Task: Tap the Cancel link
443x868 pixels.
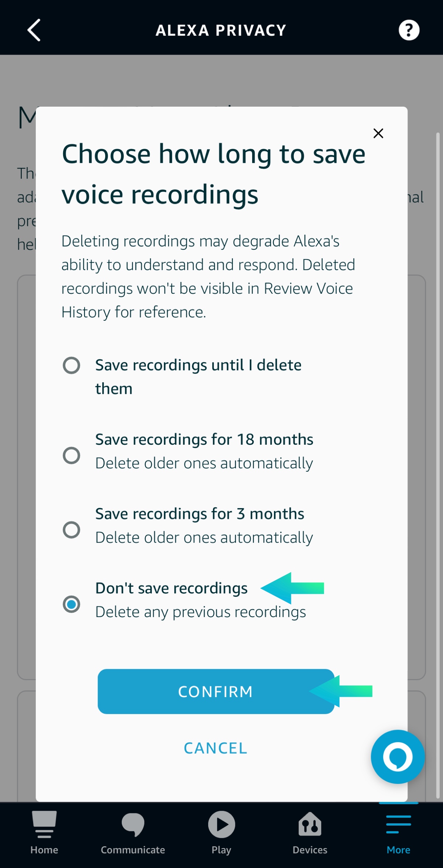Action: (x=216, y=748)
